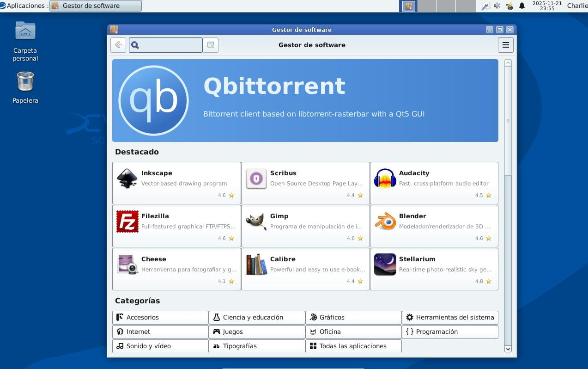
Task: Open the hamburger menu of Gestor de software
Action: point(505,45)
